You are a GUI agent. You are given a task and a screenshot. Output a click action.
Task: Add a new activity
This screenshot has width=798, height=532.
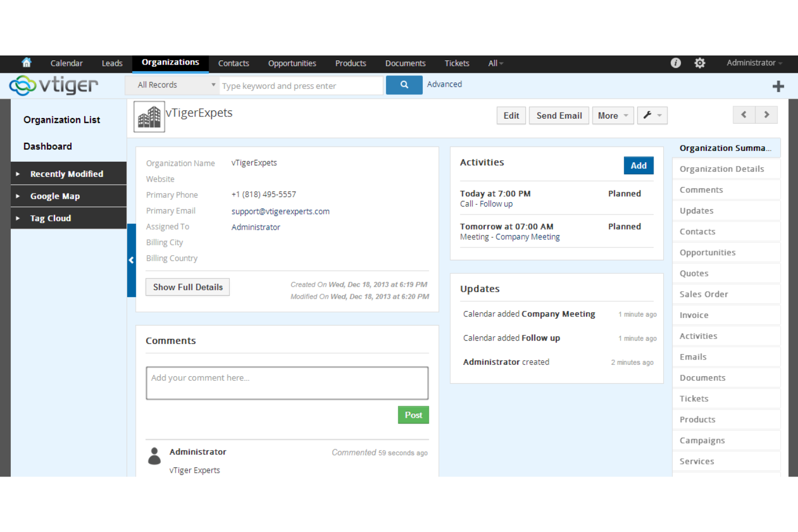[x=638, y=165]
